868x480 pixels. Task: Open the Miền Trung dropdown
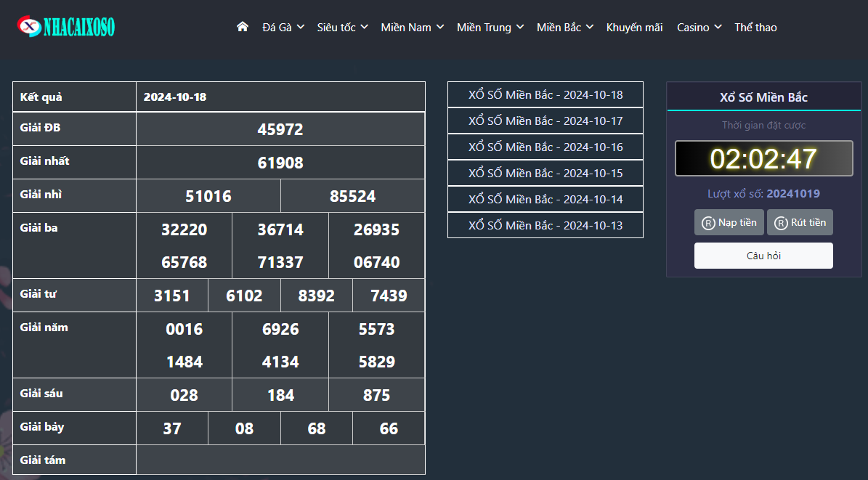490,28
